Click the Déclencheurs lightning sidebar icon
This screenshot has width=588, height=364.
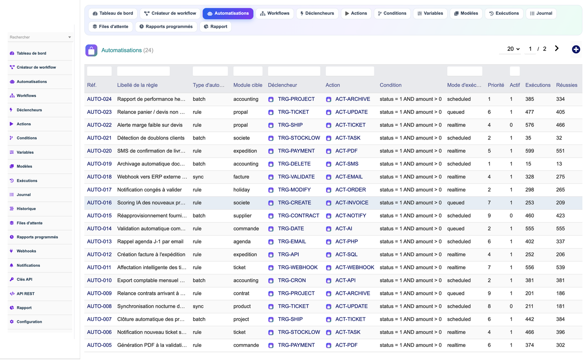click(x=11, y=110)
